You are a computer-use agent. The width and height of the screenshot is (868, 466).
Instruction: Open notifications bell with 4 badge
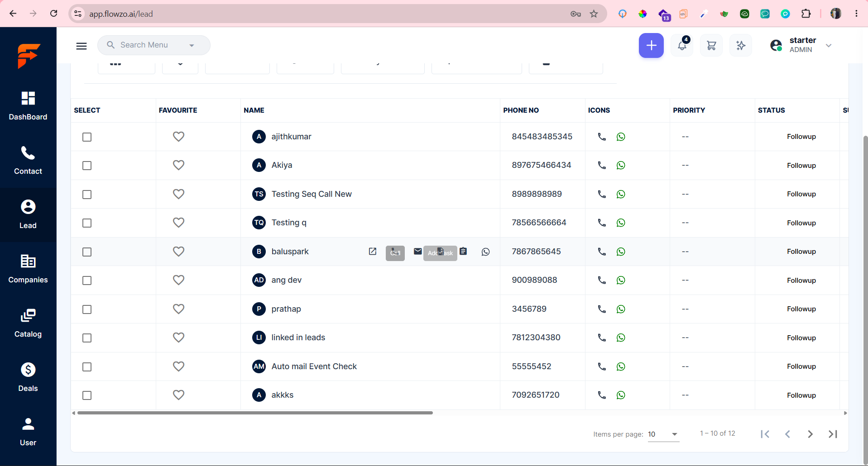682,45
